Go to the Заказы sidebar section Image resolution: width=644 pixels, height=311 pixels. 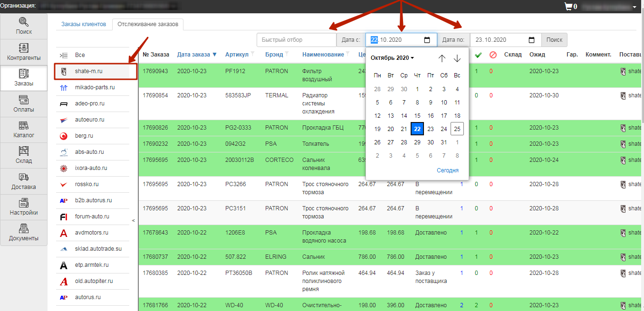(x=24, y=78)
